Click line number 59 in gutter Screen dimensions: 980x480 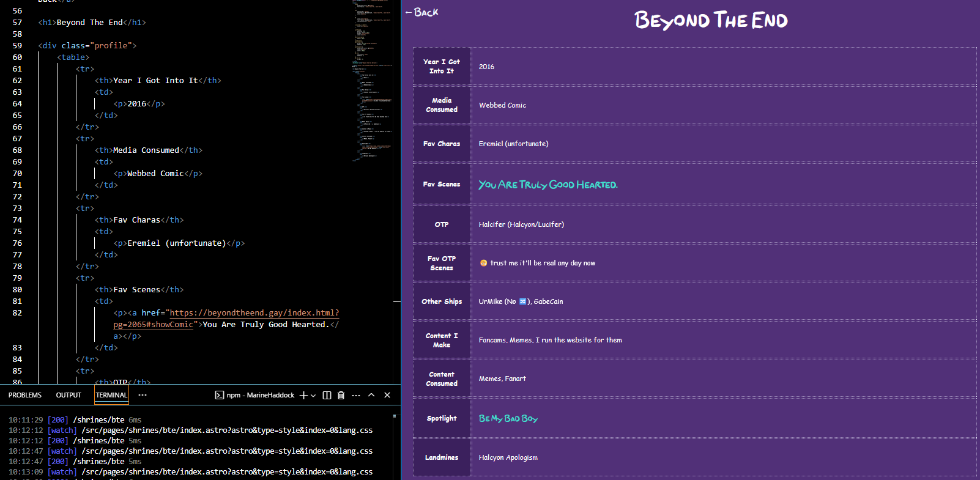click(17, 46)
